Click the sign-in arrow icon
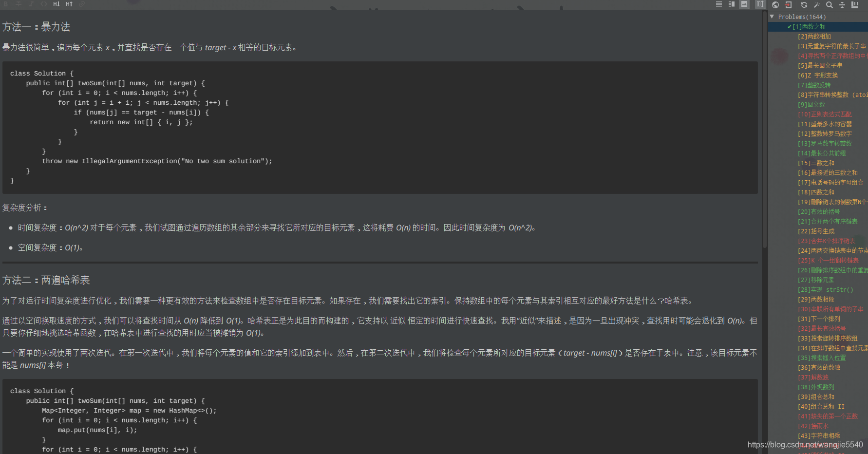Screen dimensions: 868x454 [789, 5]
